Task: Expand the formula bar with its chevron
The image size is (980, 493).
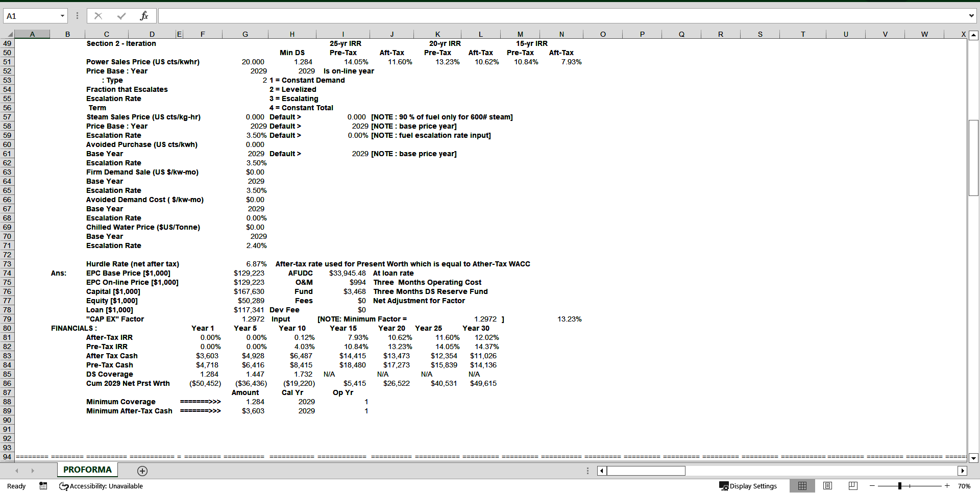Action: pyautogui.click(x=972, y=15)
